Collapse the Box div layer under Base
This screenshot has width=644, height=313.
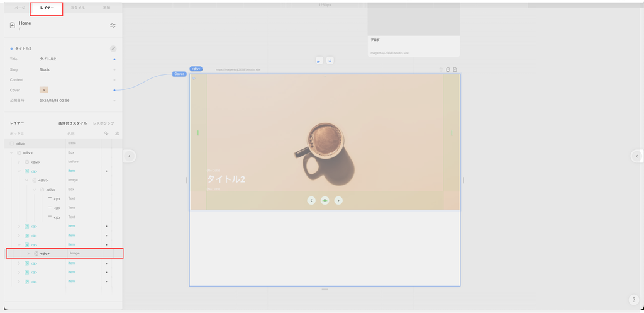click(11, 153)
